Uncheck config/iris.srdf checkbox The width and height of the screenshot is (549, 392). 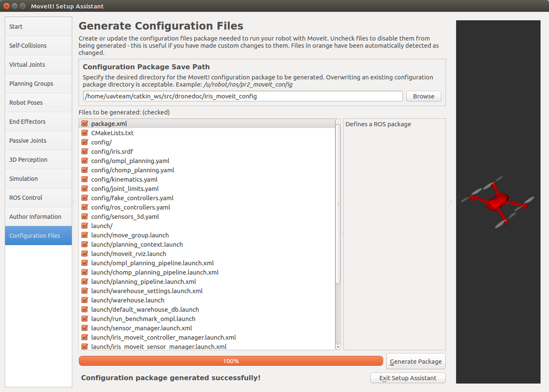tap(84, 152)
